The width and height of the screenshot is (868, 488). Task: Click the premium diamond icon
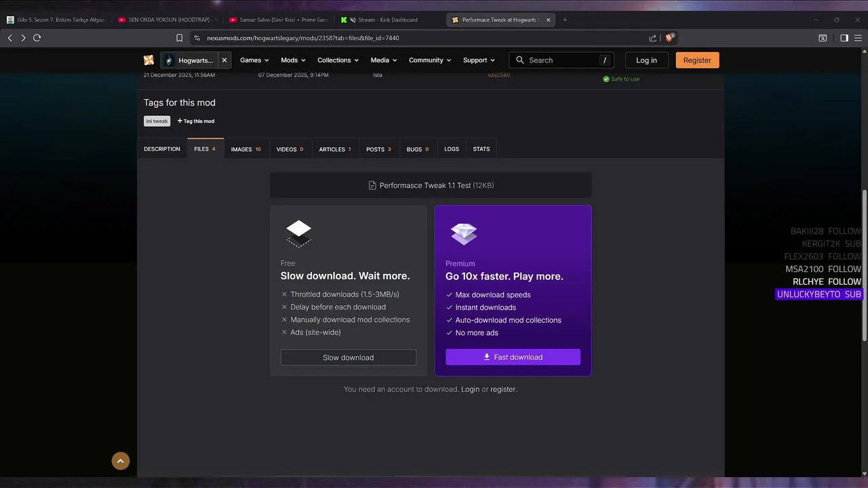pos(464,234)
